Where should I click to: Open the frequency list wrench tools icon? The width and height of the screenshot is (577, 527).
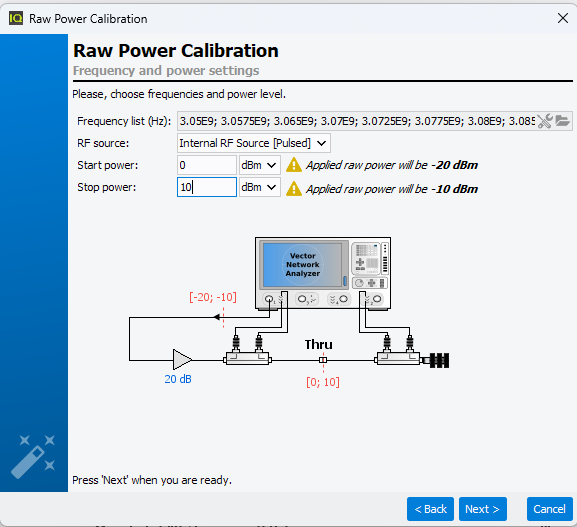click(545, 121)
